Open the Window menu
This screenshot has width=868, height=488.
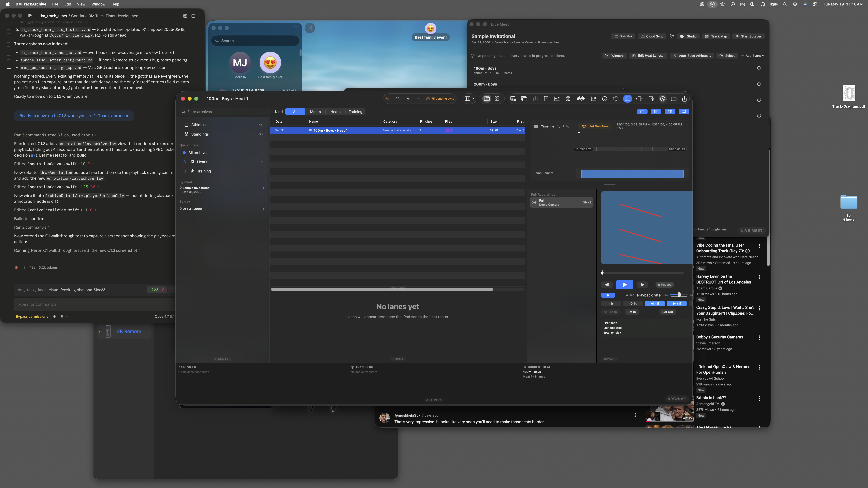pos(98,4)
